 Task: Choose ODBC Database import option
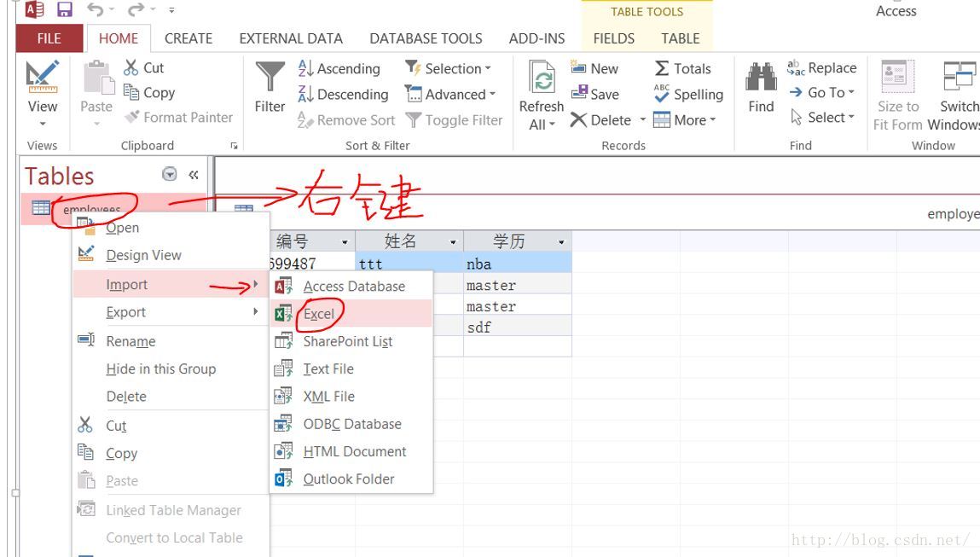(351, 424)
